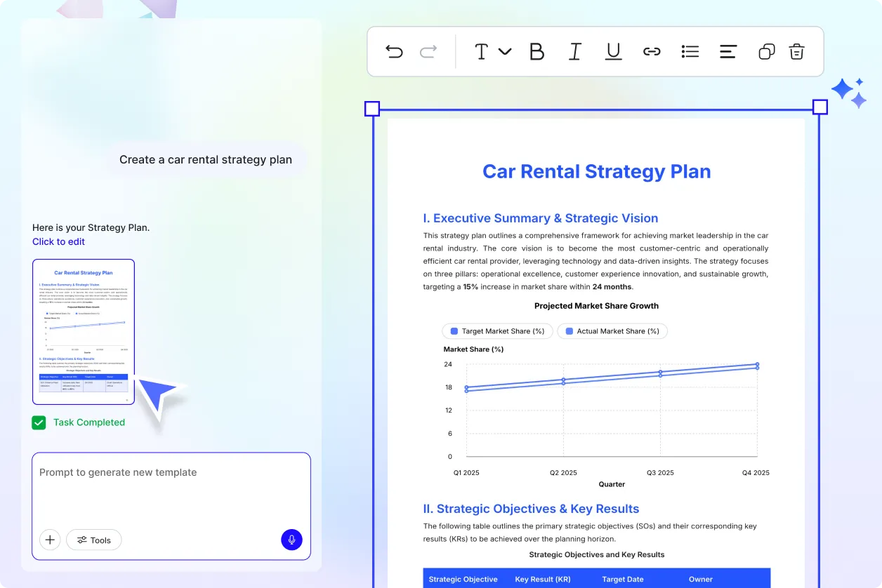Apply bulleted list formatting
Image resolution: width=882 pixels, height=588 pixels.
pos(690,51)
